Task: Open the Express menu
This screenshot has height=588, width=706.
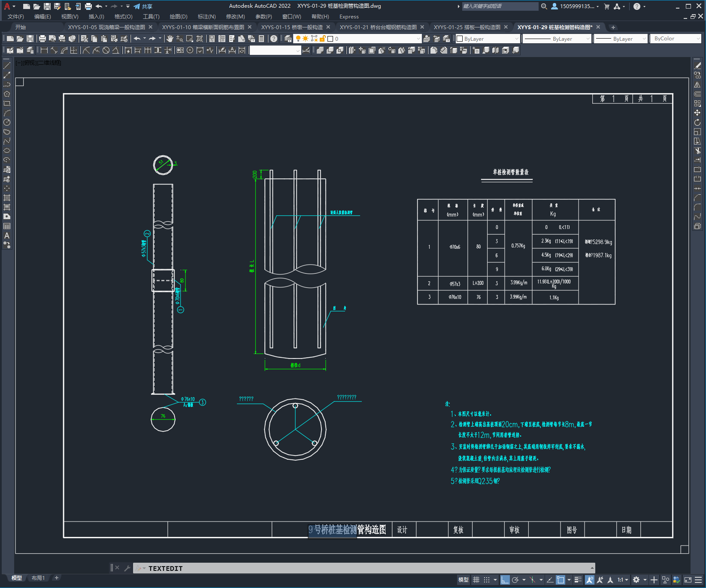Action: pyautogui.click(x=349, y=17)
